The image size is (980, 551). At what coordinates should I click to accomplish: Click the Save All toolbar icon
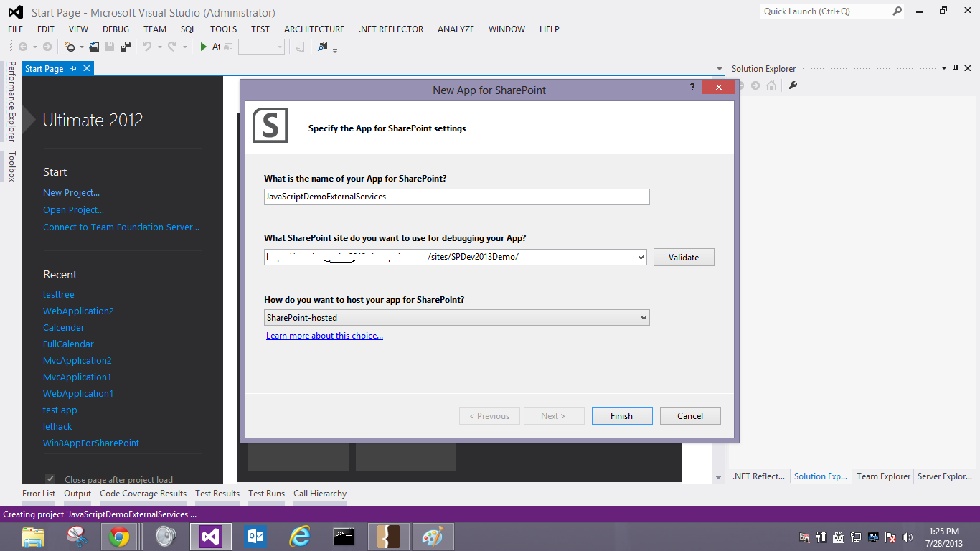[x=126, y=47]
